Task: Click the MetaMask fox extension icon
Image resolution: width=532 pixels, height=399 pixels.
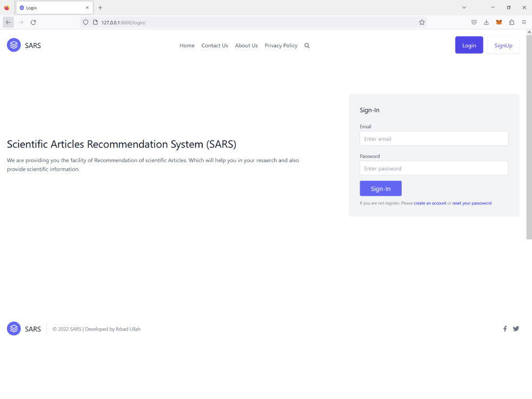Action: click(499, 22)
